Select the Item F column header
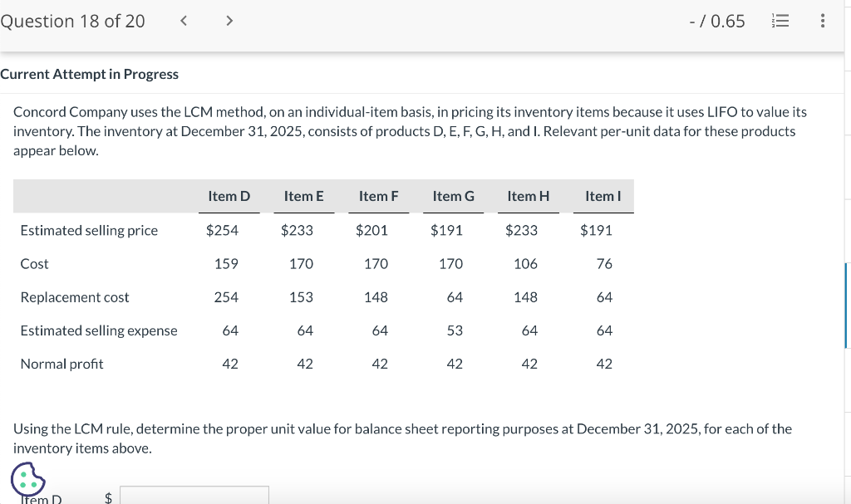851x504 pixels. click(x=379, y=196)
